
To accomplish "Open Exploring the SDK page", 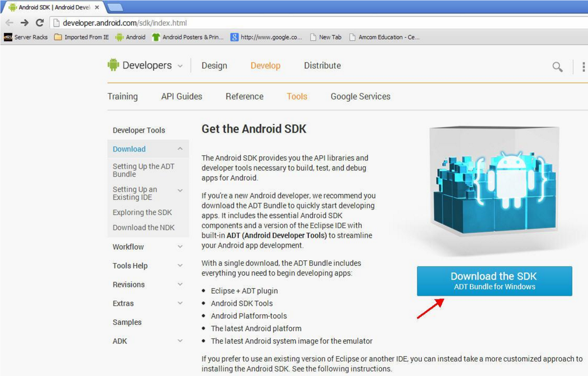I will (x=142, y=212).
